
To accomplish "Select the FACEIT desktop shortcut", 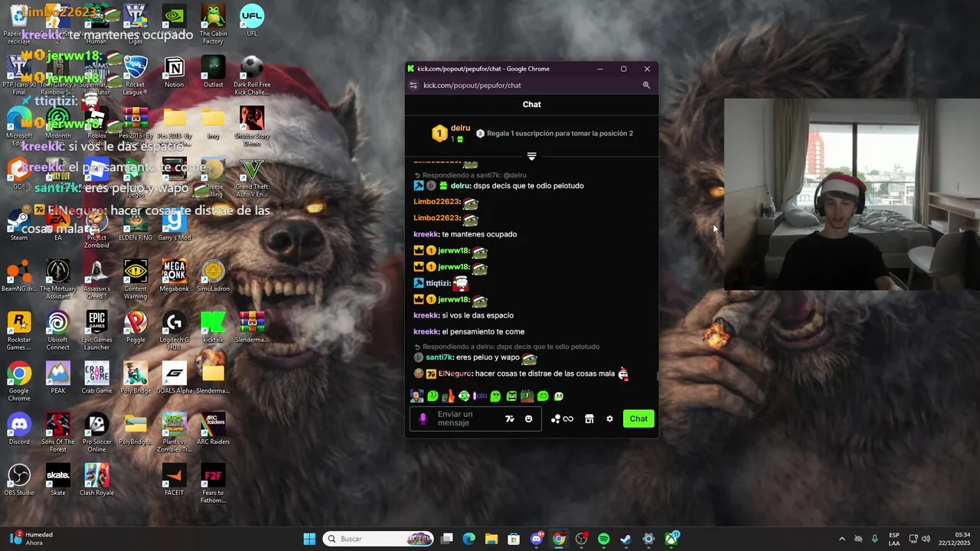I will point(174,480).
